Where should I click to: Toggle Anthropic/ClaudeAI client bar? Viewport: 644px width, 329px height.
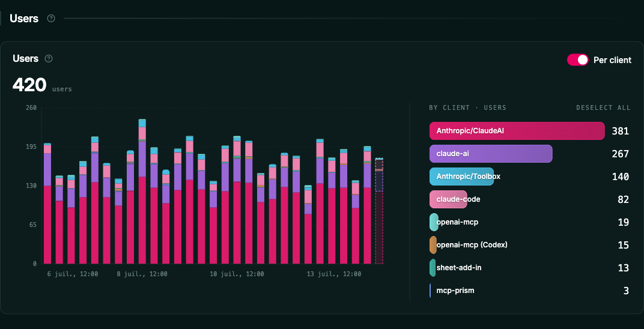click(x=517, y=131)
